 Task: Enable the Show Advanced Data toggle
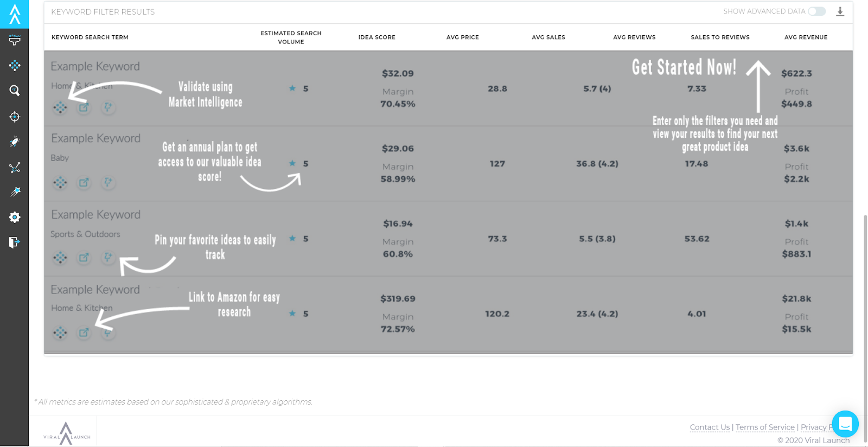(x=816, y=11)
